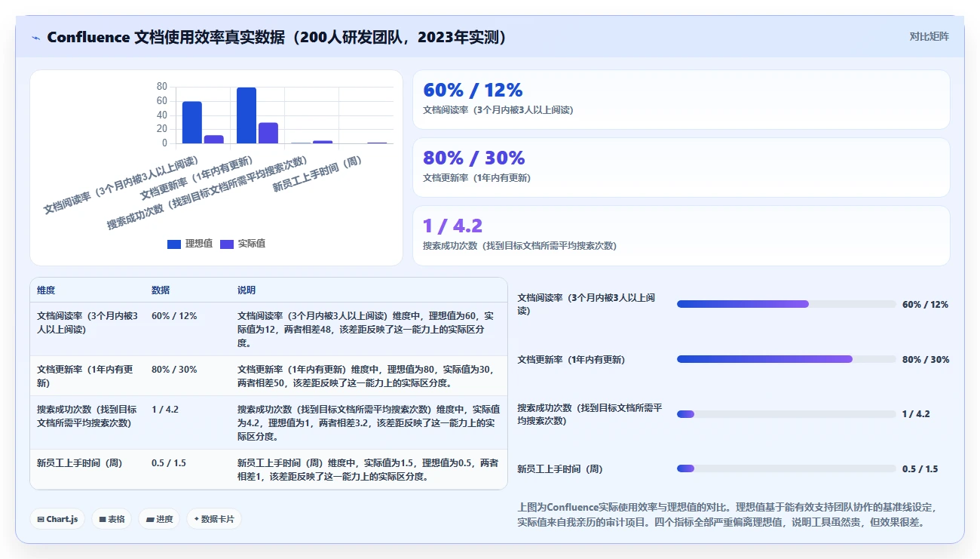The width and height of the screenshot is (980, 559).
Task: Click the 1 / 4.2 data card
Action: coord(681,235)
